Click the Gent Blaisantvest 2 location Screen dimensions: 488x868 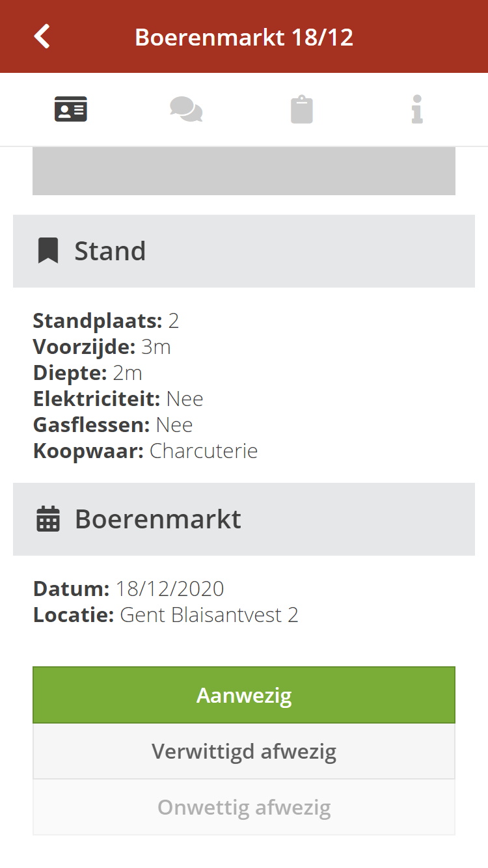pos(209,615)
